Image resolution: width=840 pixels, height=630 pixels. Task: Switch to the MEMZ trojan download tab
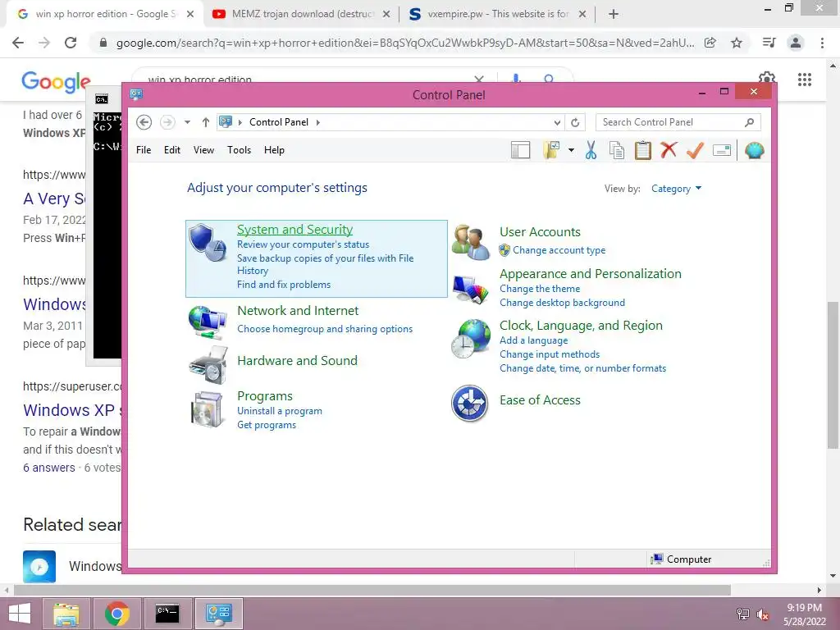click(300, 14)
